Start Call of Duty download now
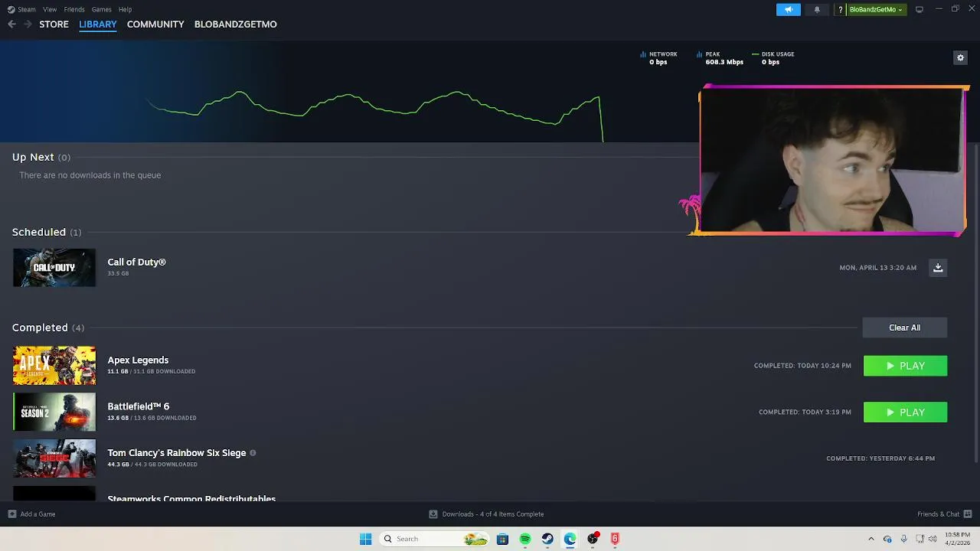The width and height of the screenshot is (980, 551). pos(938,267)
